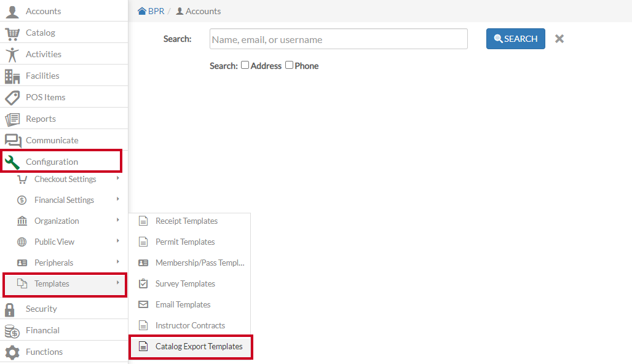This screenshot has width=632, height=364.
Task: Enable the Phone search checkbox
Action: 289,65
